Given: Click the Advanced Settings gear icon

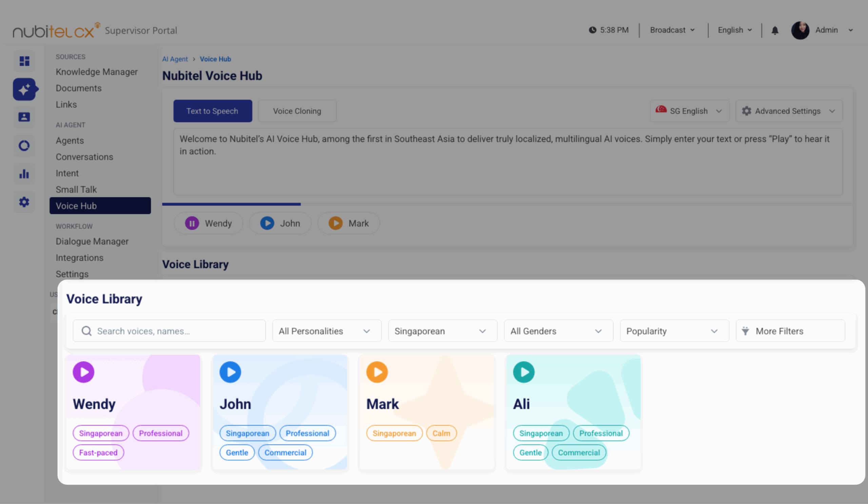Looking at the screenshot, I should click(x=746, y=111).
